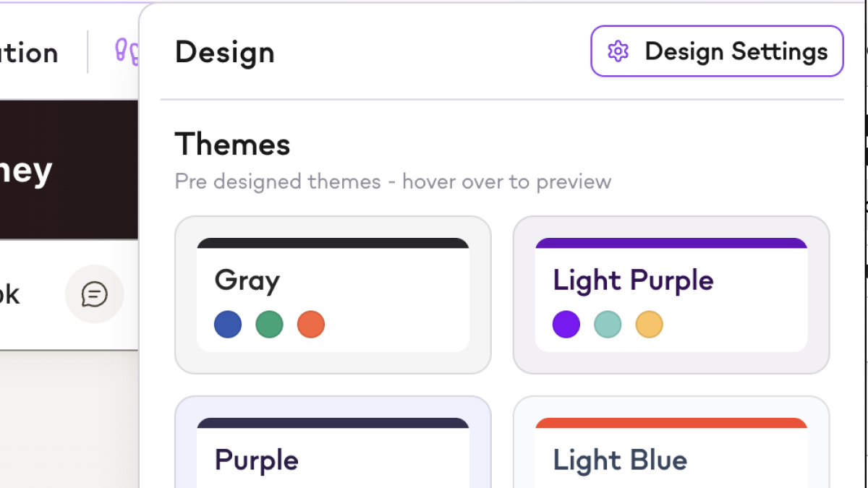Click the gear icon beside Design Settings
The image size is (868, 488).
618,51
